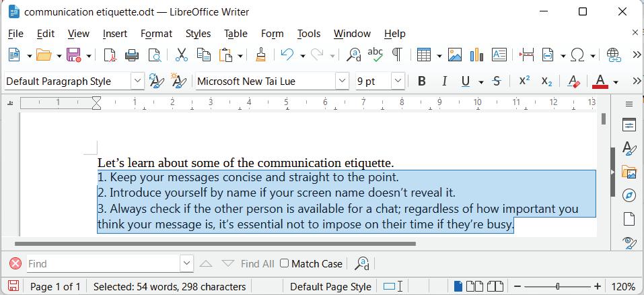Adjust the zoom slider handle
The height and width of the screenshot is (295, 644).
(557, 286)
